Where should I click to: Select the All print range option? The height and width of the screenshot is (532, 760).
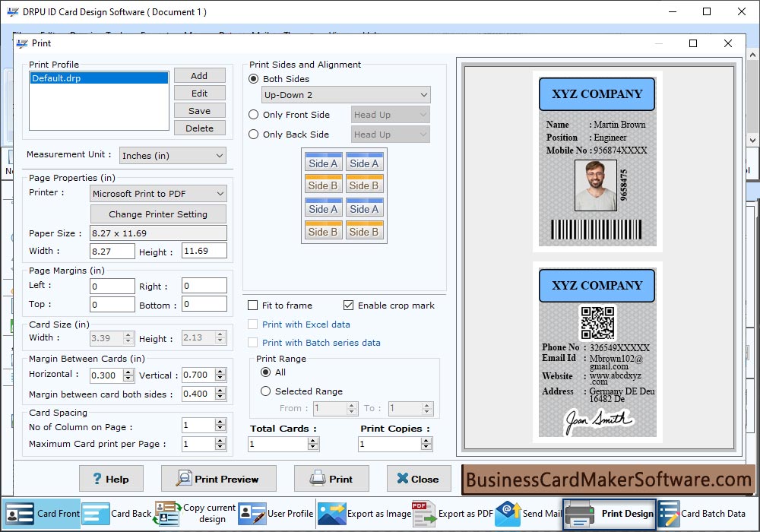pos(265,372)
